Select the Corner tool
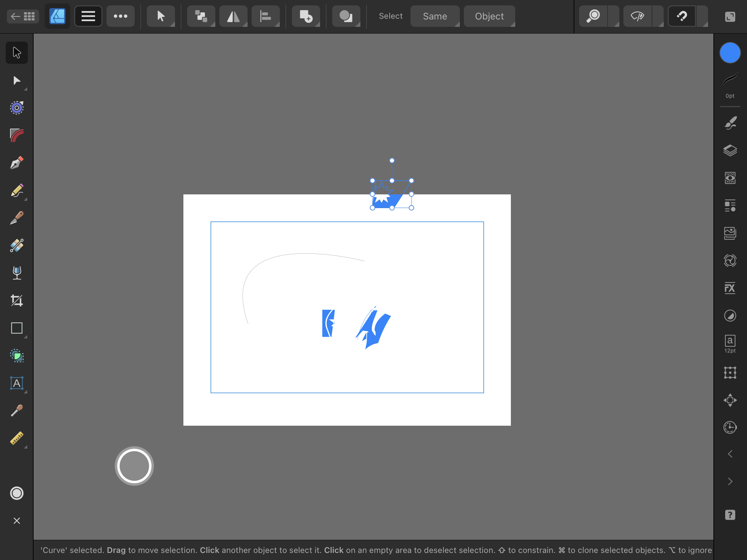Viewport: 747px width, 560px height. click(x=16, y=135)
